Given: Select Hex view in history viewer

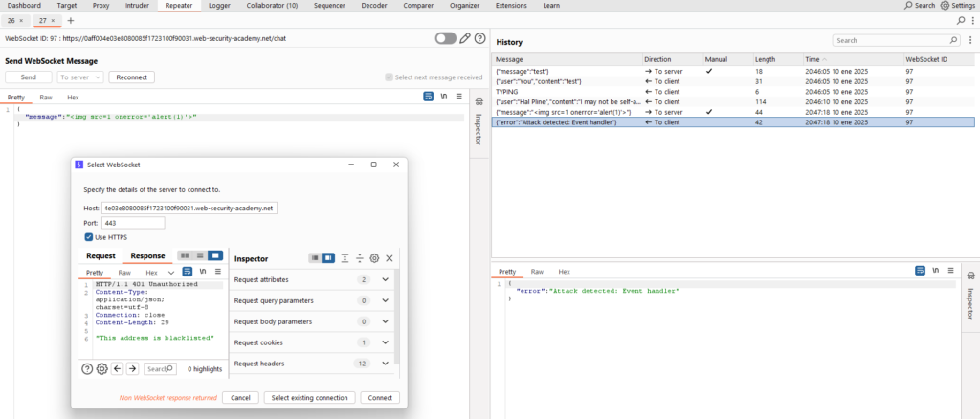Looking at the screenshot, I should [565, 272].
